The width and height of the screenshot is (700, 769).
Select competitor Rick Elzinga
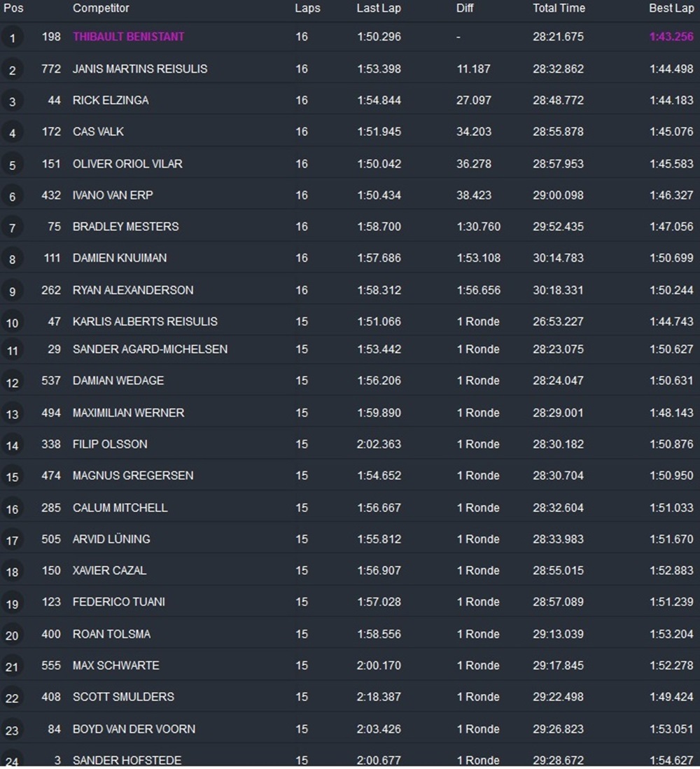pos(111,100)
